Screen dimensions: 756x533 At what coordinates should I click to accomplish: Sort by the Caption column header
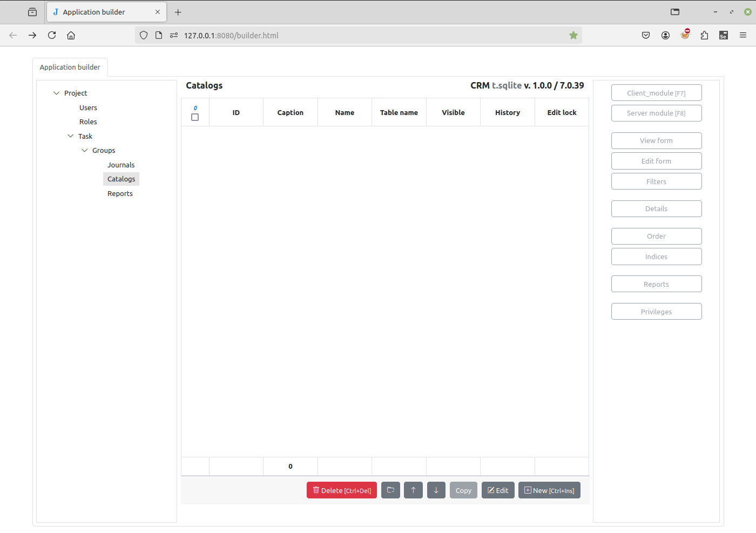290,112
